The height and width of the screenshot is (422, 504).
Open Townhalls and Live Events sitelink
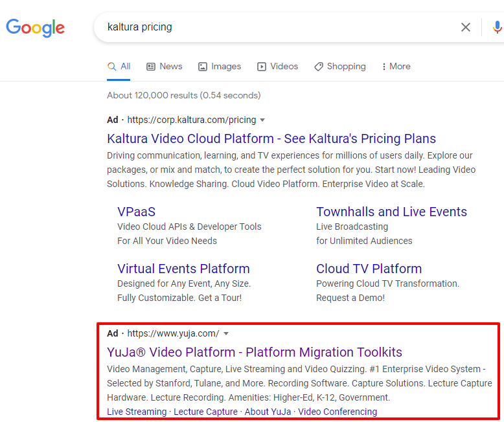point(391,212)
